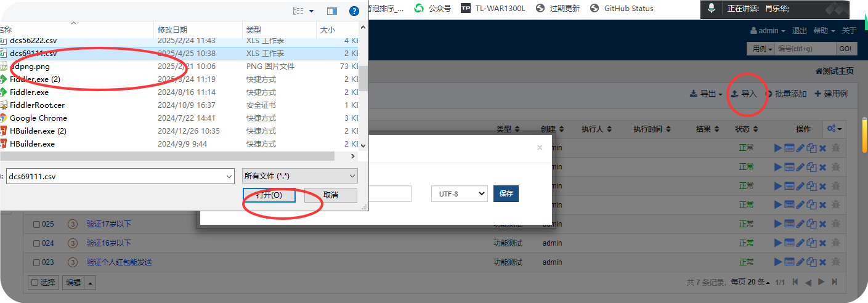Edit case 024 with the pencil icon
The height and width of the screenshot is (303, 868).
coord(800,243)
